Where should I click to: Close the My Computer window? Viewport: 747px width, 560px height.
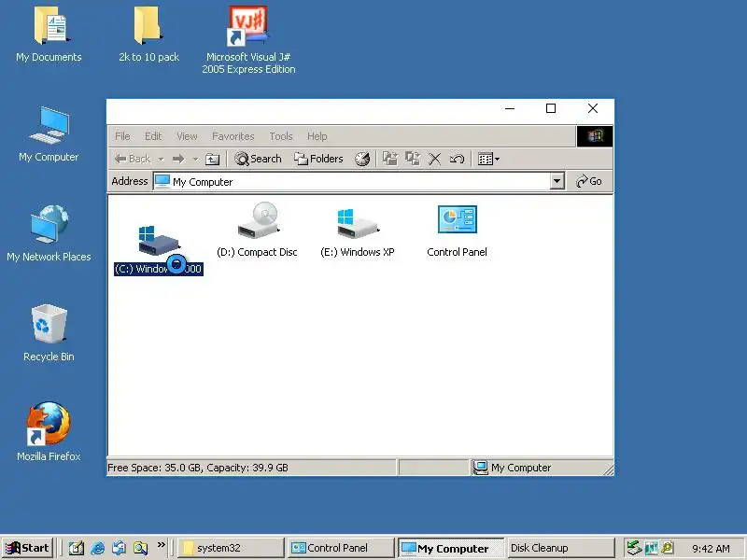593,108
